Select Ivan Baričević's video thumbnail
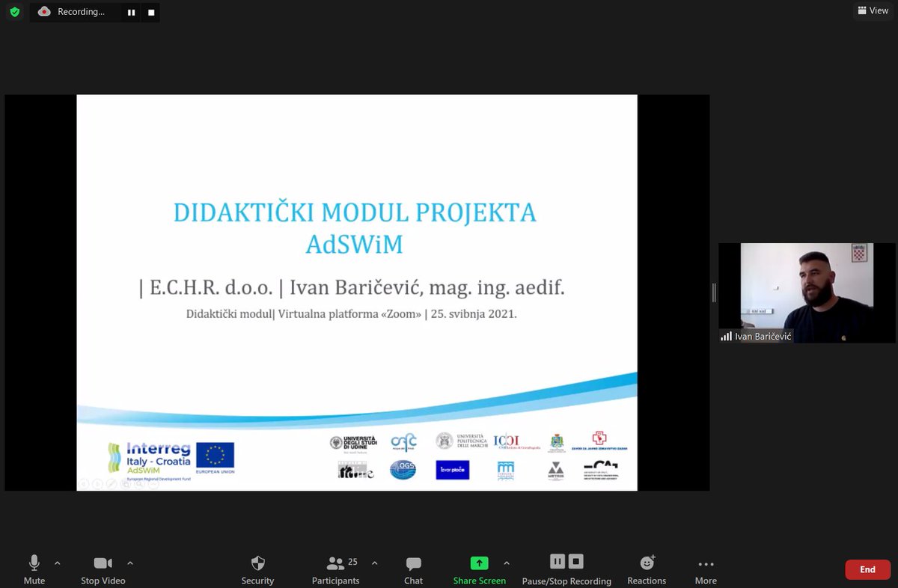The width and height of the screenshot is (898, 588). 807,293
